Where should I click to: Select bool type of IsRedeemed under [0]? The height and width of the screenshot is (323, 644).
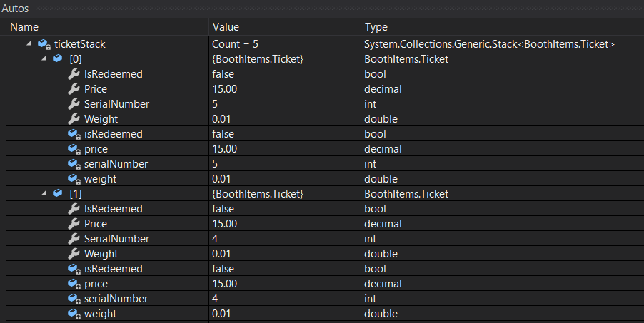[x=375, y=74]
